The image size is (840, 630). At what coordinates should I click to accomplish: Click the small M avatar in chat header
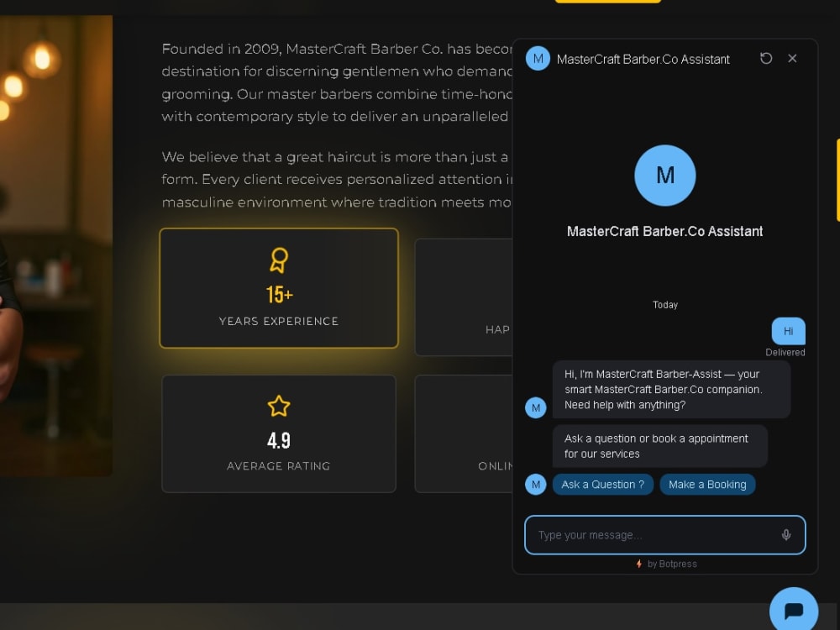pyautogui.click(x=538, y=59)
